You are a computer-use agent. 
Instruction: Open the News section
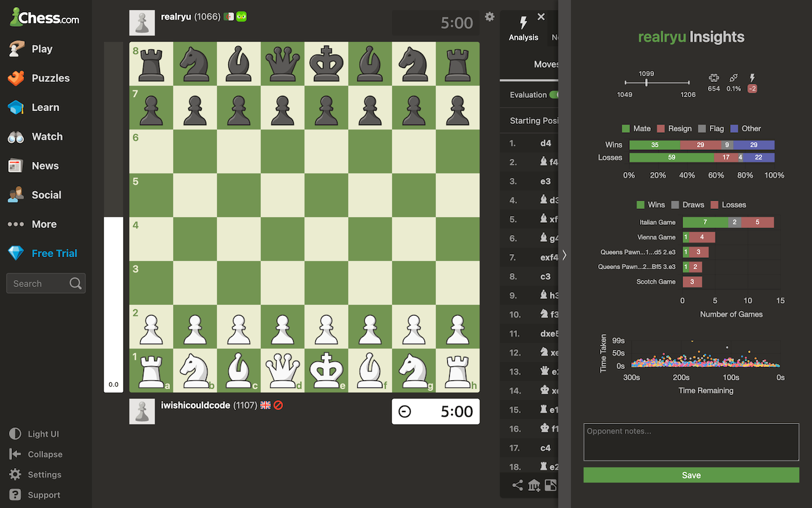pyautogui.click(x=33, y=166)
